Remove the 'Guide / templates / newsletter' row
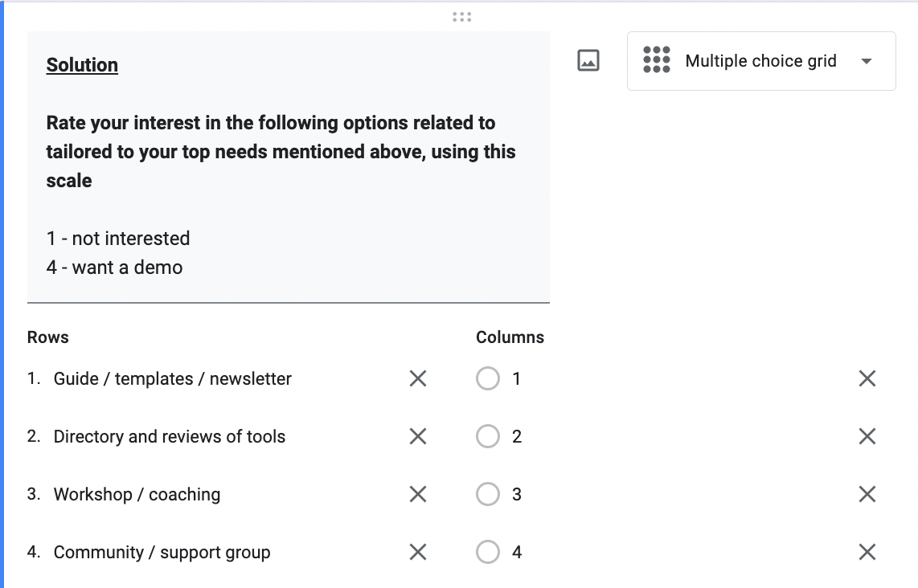 point(418,378)
